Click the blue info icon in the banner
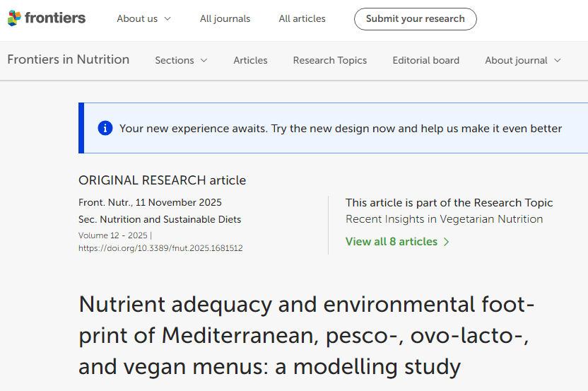The width and height of the screenshot is (588, 391). click(105, 128)
